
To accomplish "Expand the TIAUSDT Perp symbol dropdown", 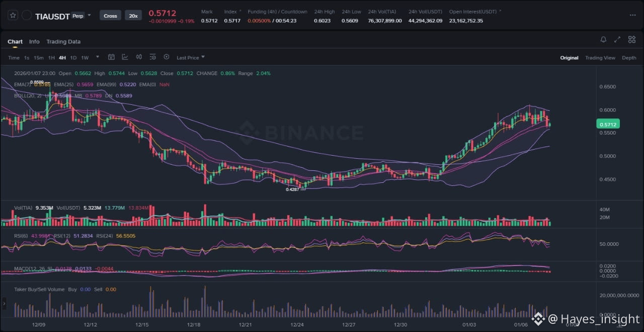I will coord(89,15).
